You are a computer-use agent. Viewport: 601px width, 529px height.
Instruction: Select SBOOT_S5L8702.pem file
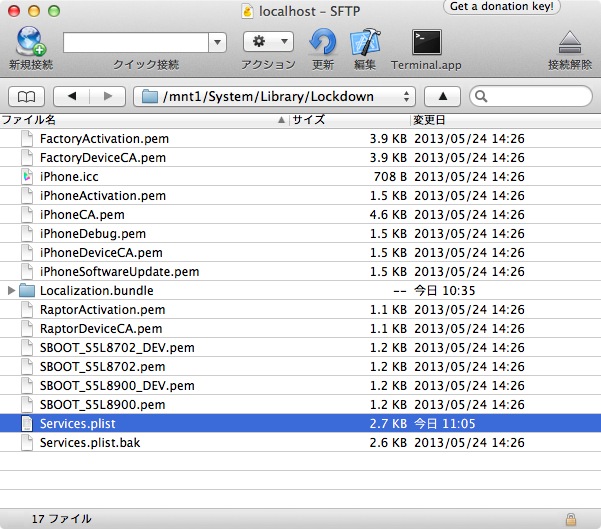coord(102,367)
